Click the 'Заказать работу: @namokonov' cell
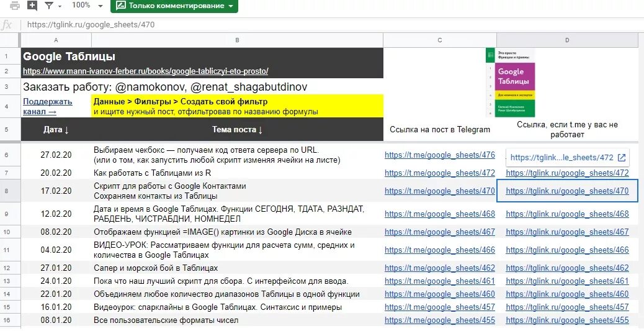 (x=202, y=87)
